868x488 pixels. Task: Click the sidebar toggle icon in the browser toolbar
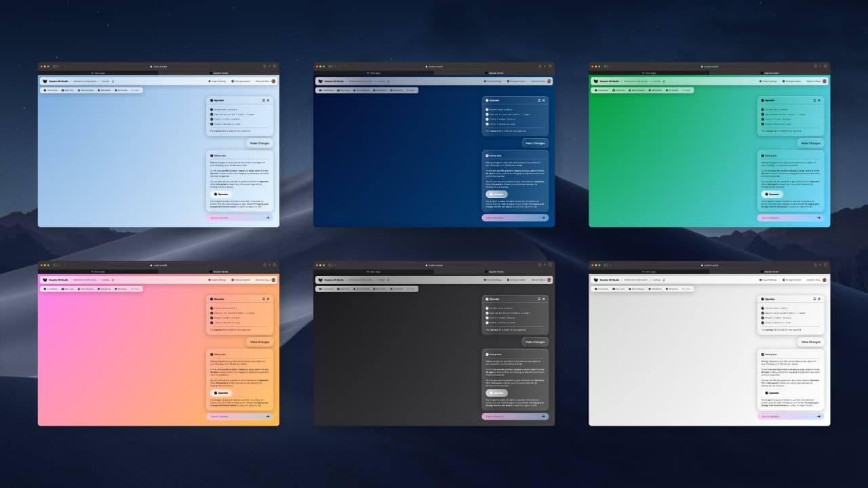[x=56, y=66]
